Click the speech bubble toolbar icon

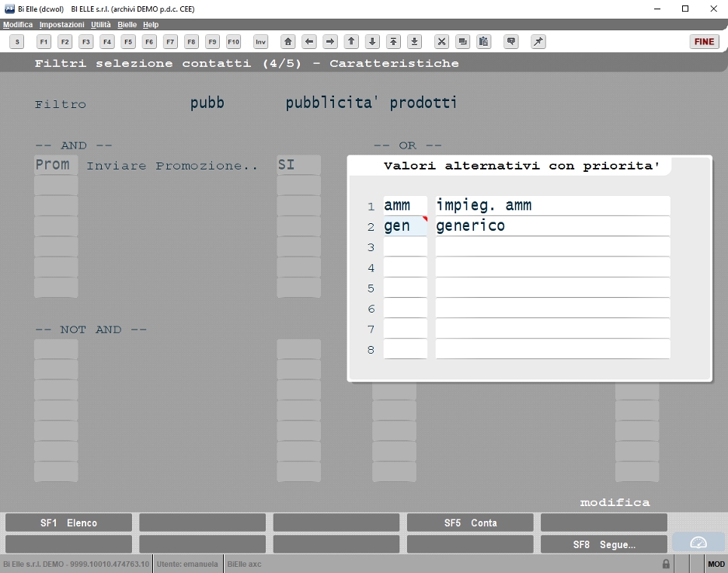point(511,42)
